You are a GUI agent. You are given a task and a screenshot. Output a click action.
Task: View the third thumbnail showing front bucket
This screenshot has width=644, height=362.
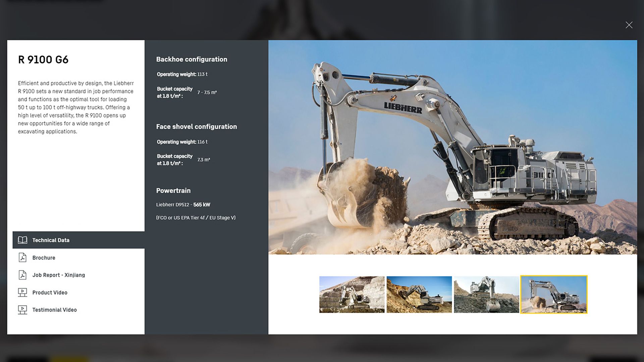click(486, 294)
